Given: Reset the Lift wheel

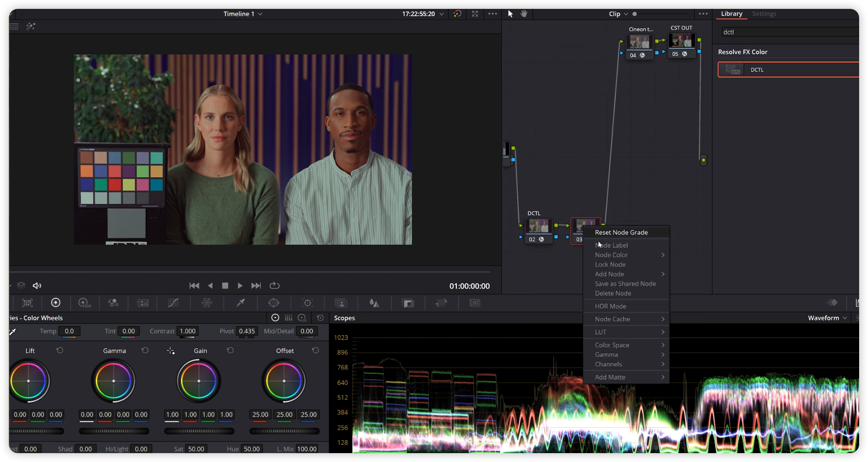Looking at the screenshot, I should (60, 350).
